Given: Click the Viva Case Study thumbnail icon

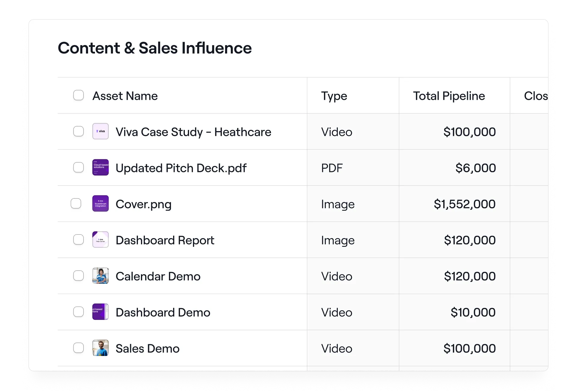Looking at the screenshot, I should 100,131.
